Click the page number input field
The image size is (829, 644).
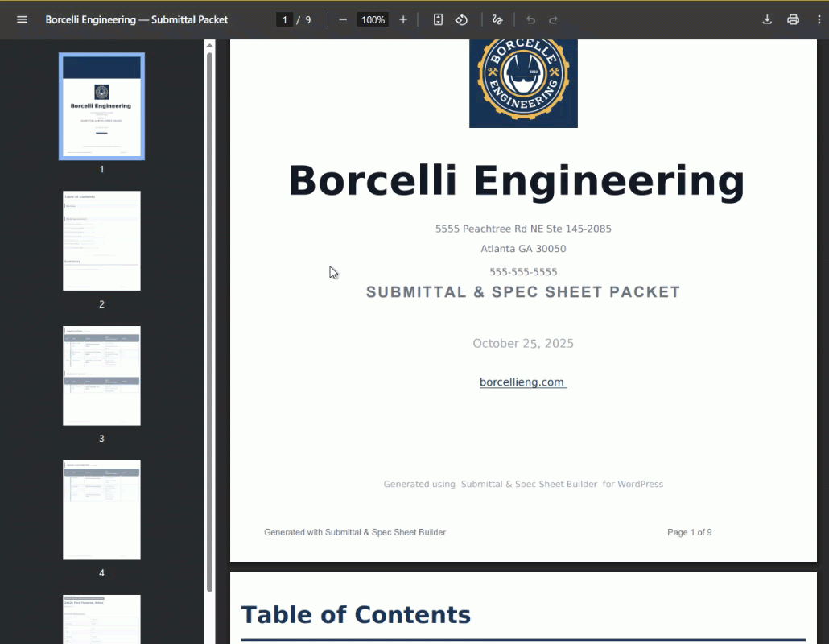click(x=284, y=19)
